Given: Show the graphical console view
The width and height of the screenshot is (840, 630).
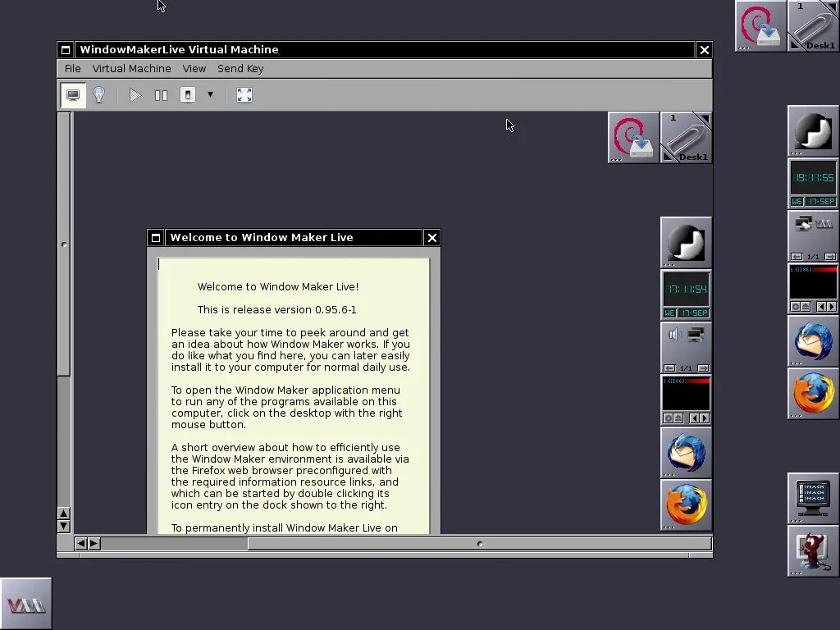Looking at the screenshot, I should pyautogui.click(x=73, y=95).
